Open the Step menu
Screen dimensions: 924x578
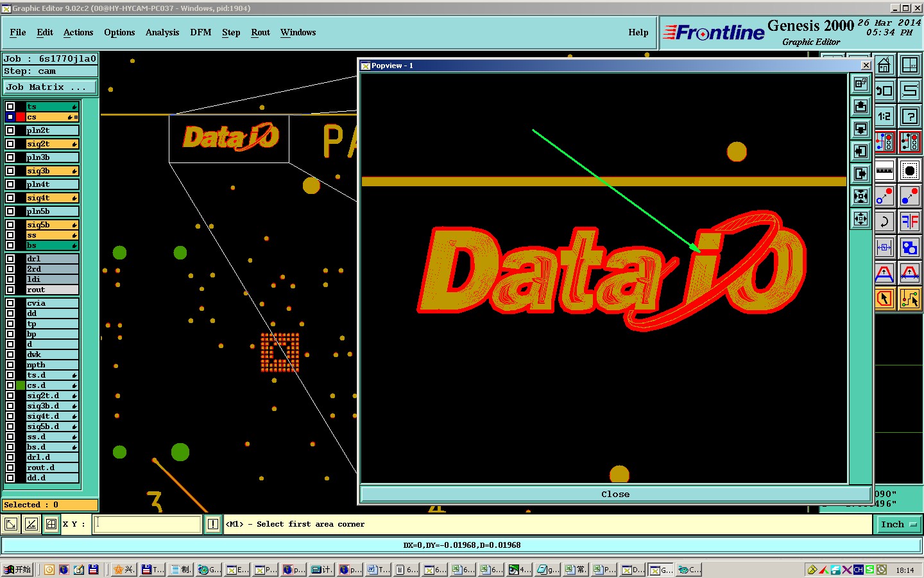[x=231, y=33]
